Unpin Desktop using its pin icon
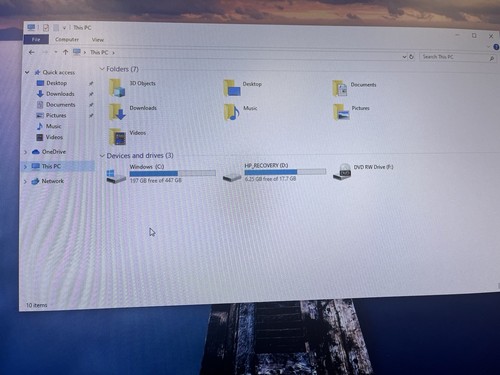500x375 pixels. [x=91, y=83]
